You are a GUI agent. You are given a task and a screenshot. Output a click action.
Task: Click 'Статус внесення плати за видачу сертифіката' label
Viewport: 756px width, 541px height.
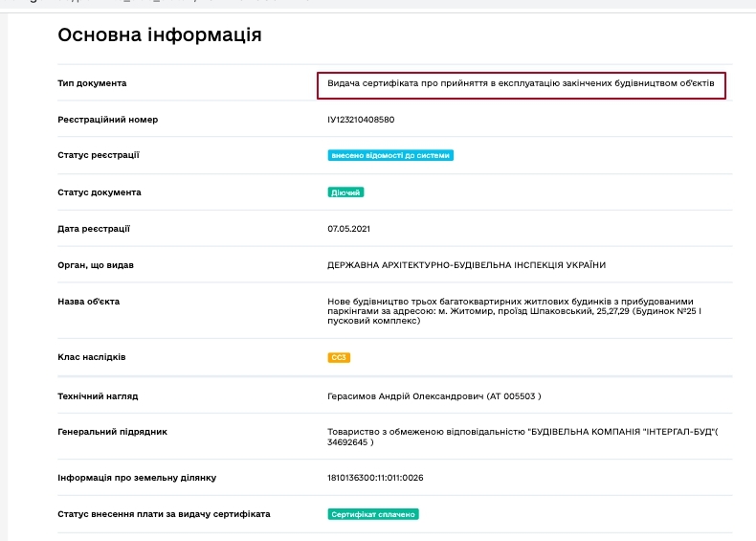tap(164, 514)
